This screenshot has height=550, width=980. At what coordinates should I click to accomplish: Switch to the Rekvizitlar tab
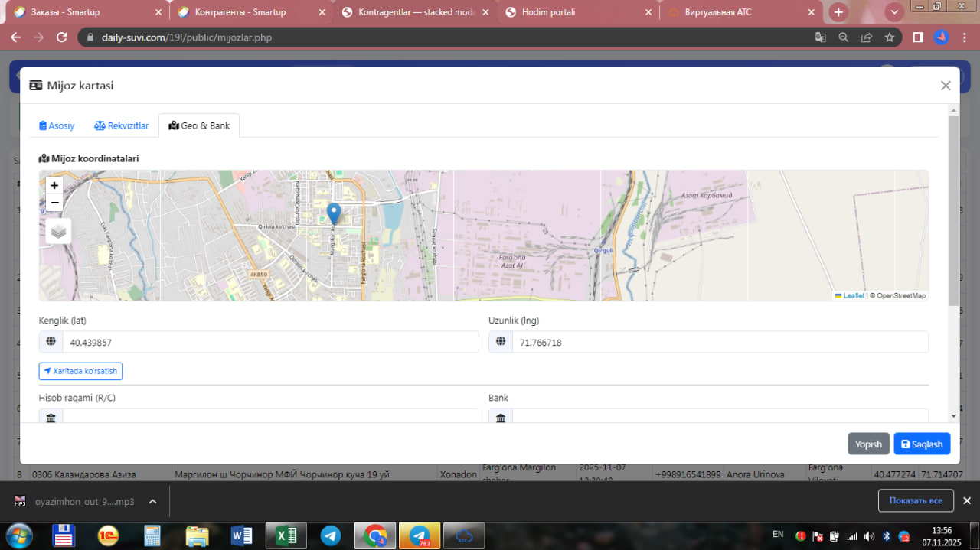(122, 125)
